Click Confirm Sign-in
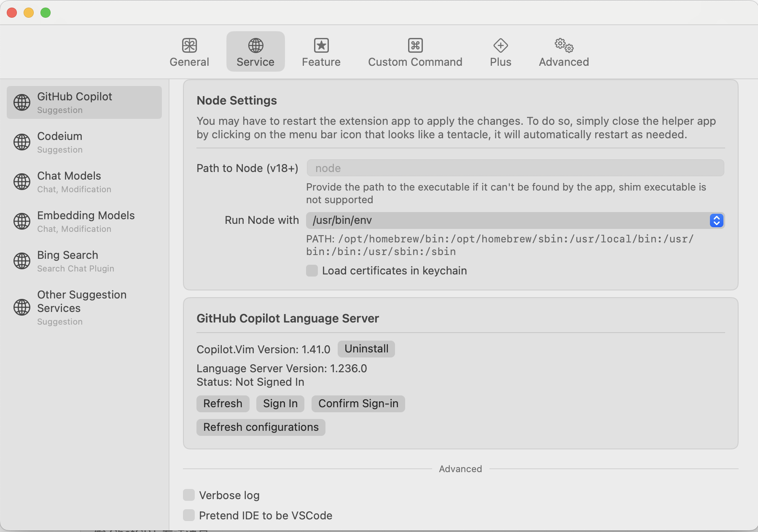The height and width of the screenshot is (532, 758). click(x=358, y=404)
